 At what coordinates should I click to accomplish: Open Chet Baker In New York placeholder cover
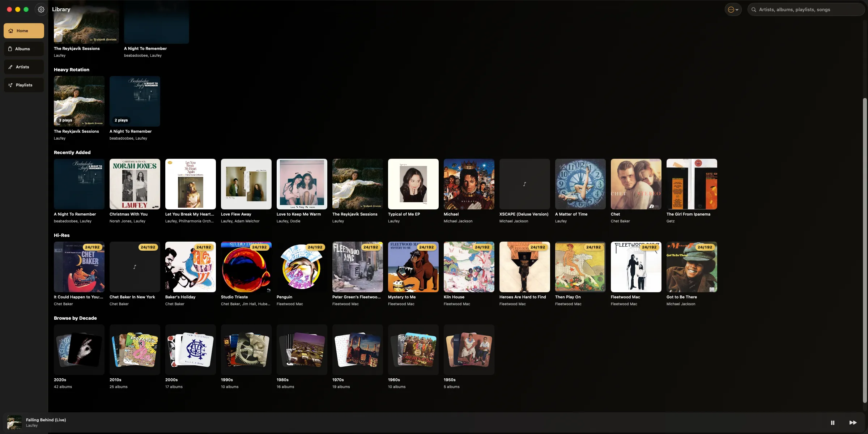coord(135,267)
